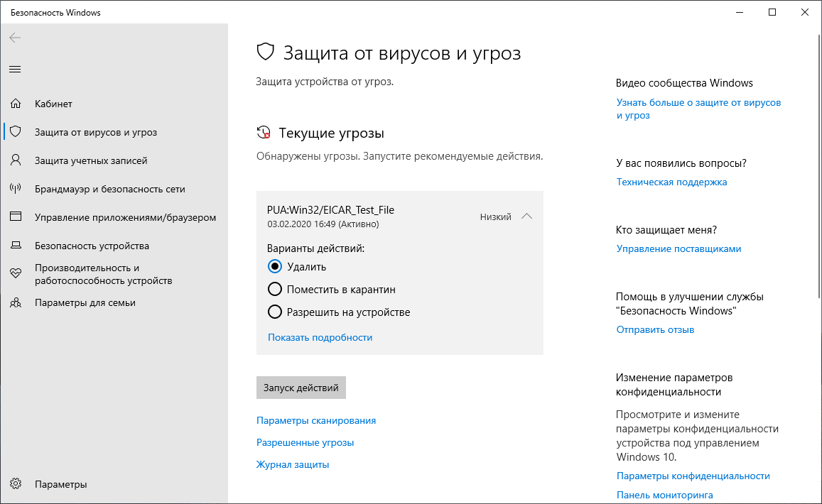Screen dimensions: 822x504
Task: Click Показать подробности link
Action: pyautogui.click(x=321, y=336)
